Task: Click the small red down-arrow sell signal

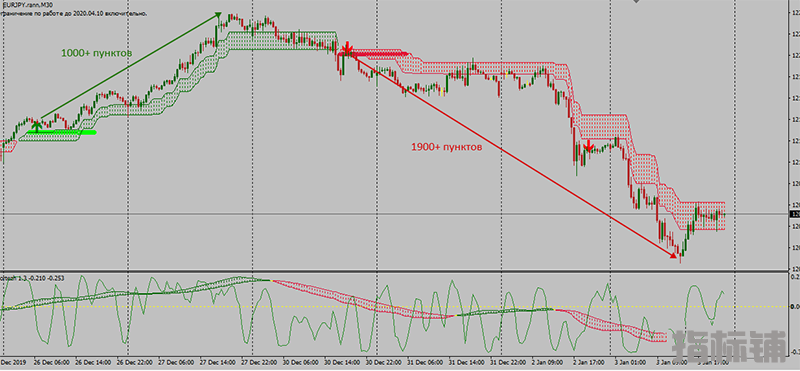Action: coord(588,146)
